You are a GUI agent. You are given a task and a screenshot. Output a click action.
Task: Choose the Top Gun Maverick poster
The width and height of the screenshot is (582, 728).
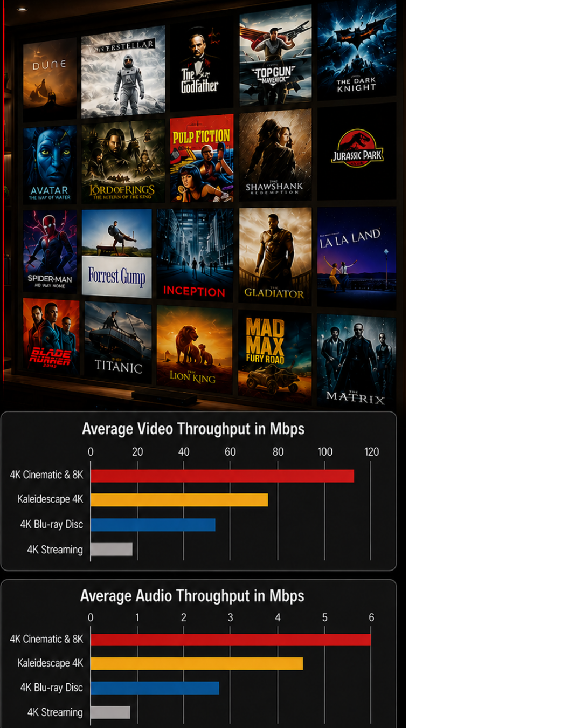275,56
